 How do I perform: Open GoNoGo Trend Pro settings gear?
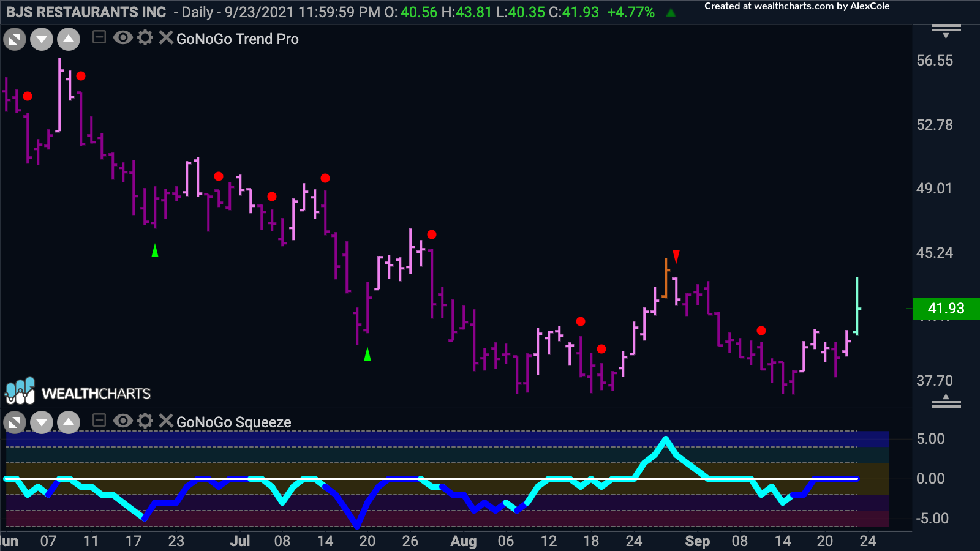[145, 38]
